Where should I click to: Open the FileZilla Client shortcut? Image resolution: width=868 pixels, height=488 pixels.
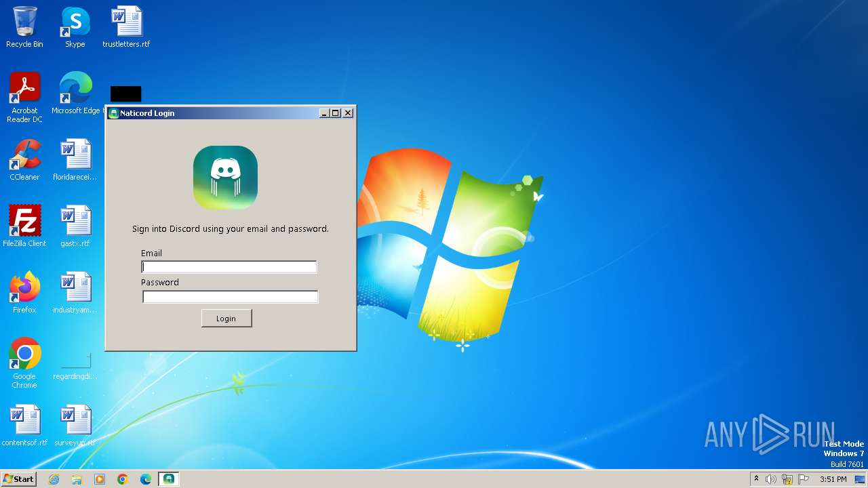point(24,226)
